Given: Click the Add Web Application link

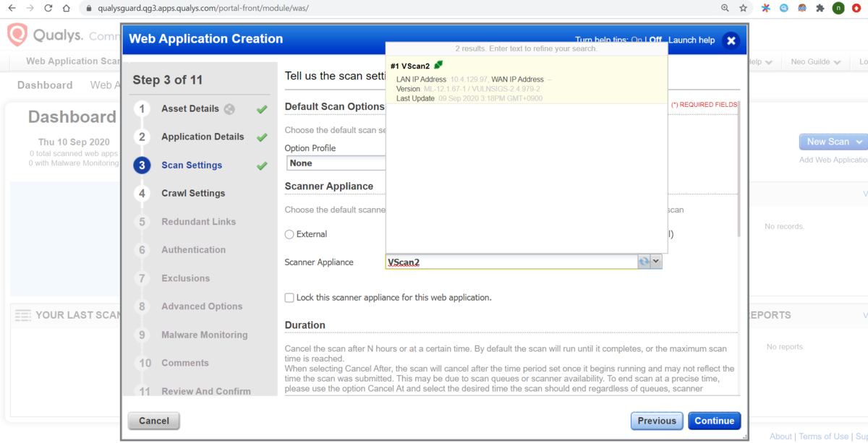Looking at the screenshot, I should click(x=833, y=160).
